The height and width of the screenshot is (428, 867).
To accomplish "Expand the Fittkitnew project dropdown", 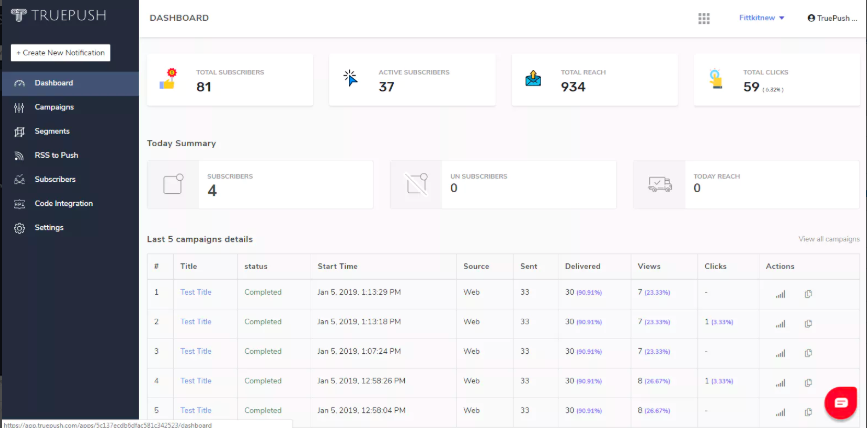I will click(x=762, y=18).
